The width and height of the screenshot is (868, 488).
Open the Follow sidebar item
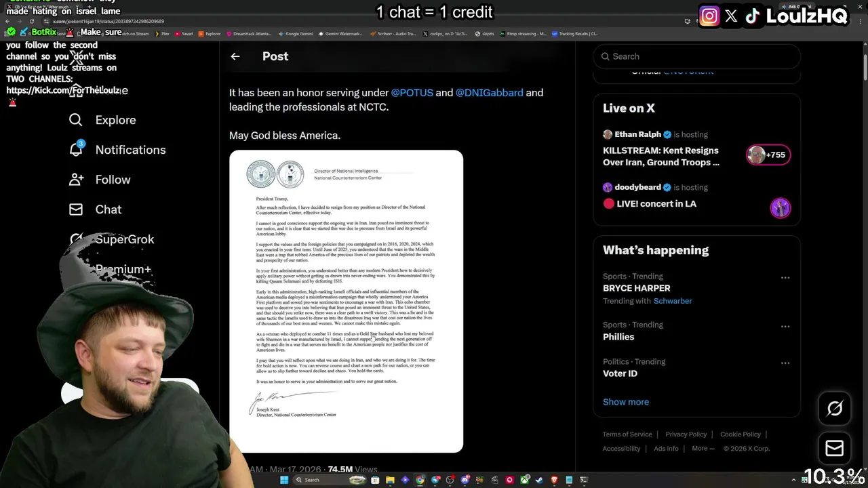(x=99, y=180)
